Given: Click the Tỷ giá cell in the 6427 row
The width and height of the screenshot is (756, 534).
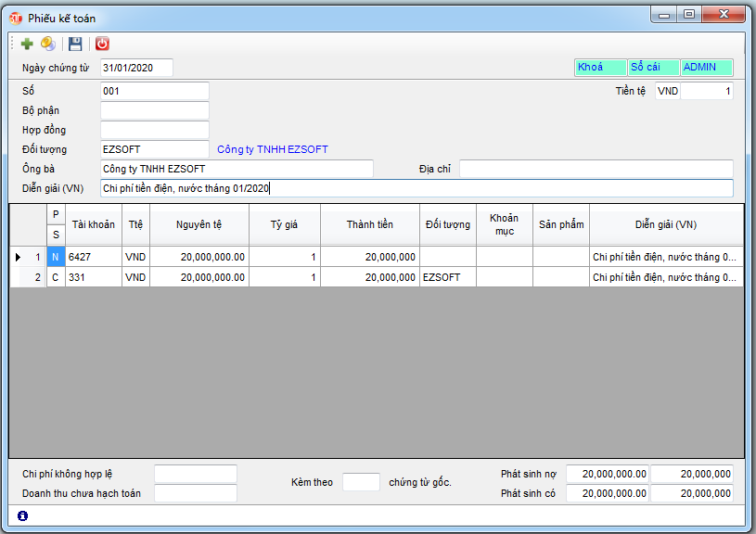Looking at the screenshot, I should pyautogui.click(x=285, y=257).
